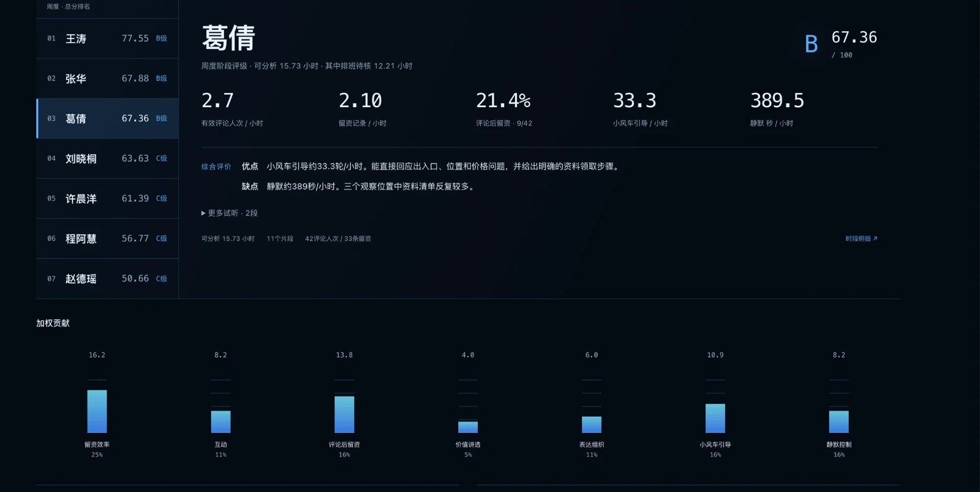Open 刘晓桐 in the ranking list
This screenshot has height=492, width=980.
[x=107, y=158]
